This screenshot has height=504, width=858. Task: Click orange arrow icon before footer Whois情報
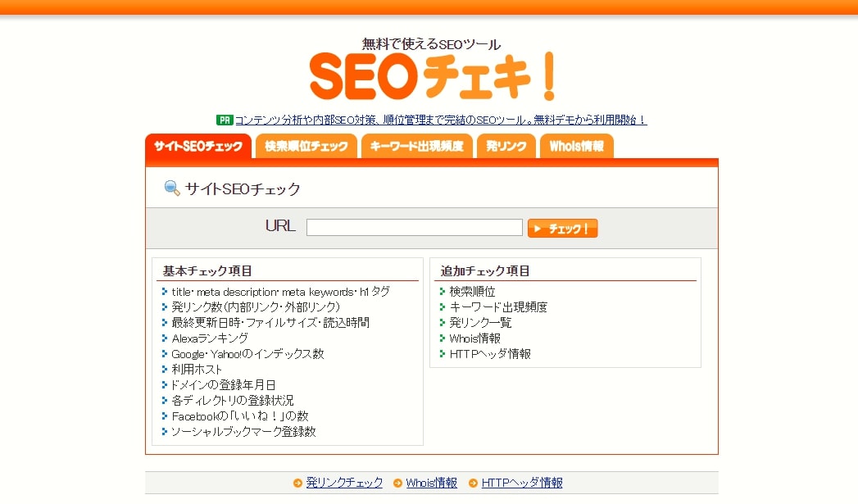pos(397,484)
